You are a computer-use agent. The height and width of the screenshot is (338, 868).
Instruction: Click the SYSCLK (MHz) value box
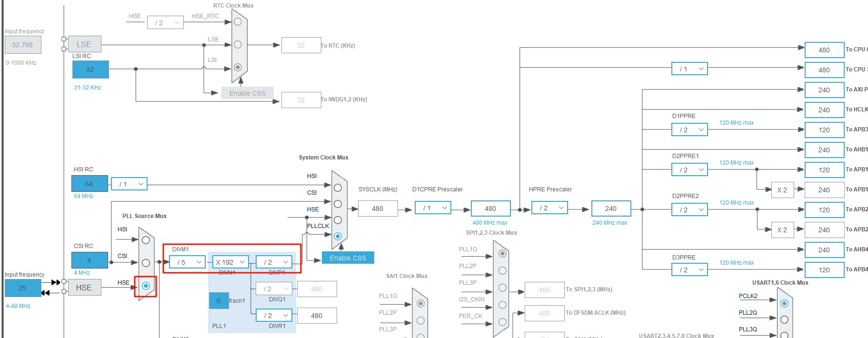click(x=378, y=209)
